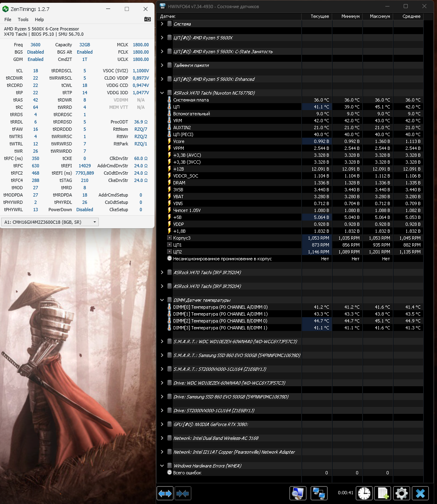Click the log file with plus icon
The height and width of the screenshot is (504, 437).
tap(383, 493)
